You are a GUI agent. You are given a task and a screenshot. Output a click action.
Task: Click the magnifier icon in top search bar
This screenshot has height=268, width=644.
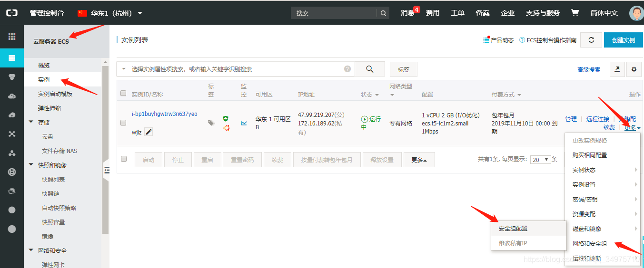(x=383, y=13)
